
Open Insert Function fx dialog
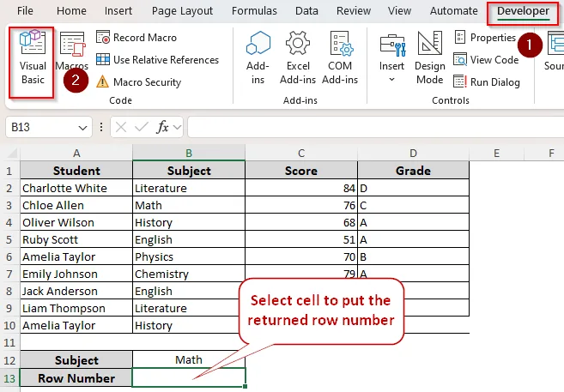(162, 127)
